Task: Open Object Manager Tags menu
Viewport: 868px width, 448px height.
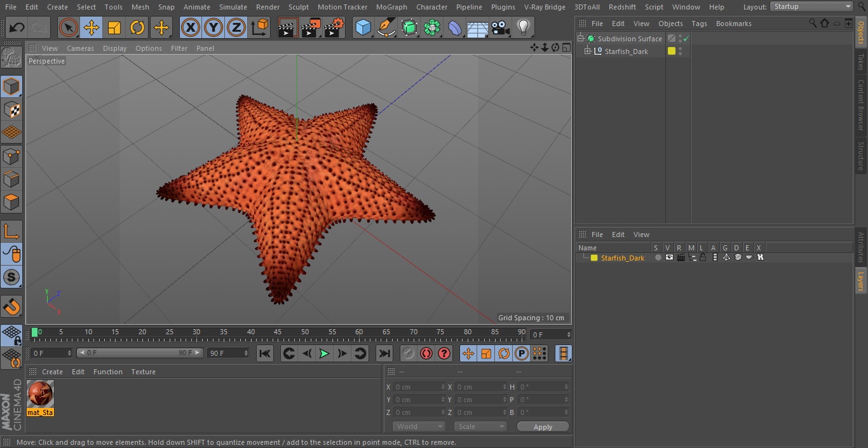Action: (699, 24)
